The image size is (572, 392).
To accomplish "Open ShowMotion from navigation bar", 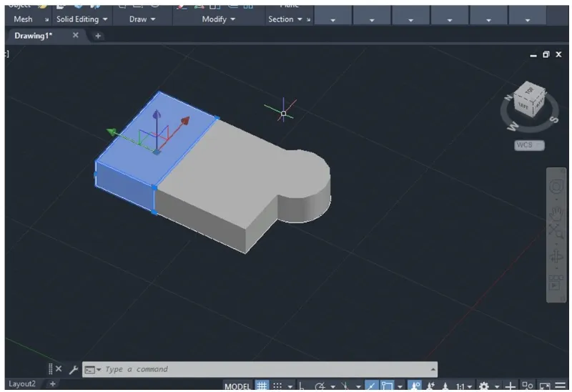I will pos(556,283).
